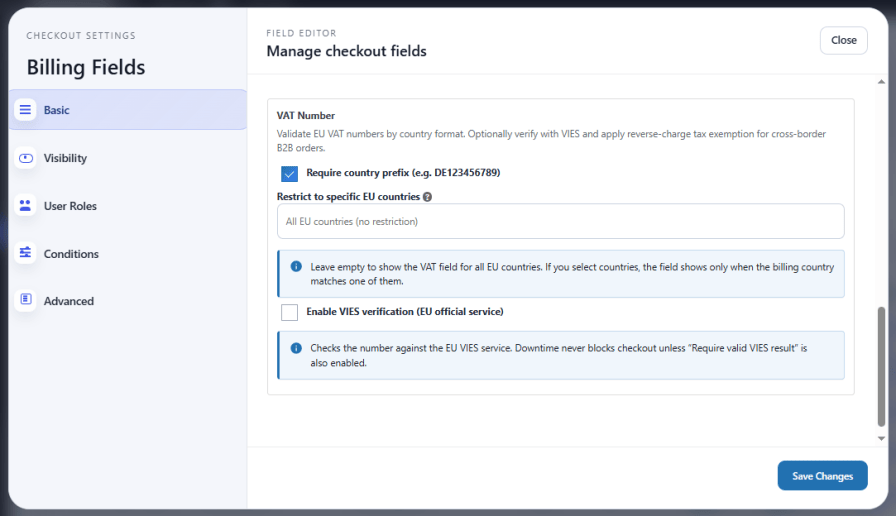Click the info icon in the VIES downtime notice
The width and height of the screenshot is (896, 516).
pos(296,348)
